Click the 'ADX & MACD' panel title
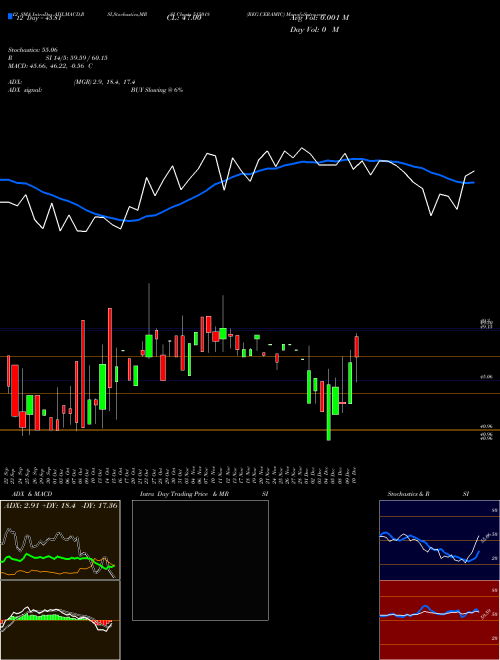Viewport: 500px width, 660px height. pyautogui.click(x=32, y=494)
